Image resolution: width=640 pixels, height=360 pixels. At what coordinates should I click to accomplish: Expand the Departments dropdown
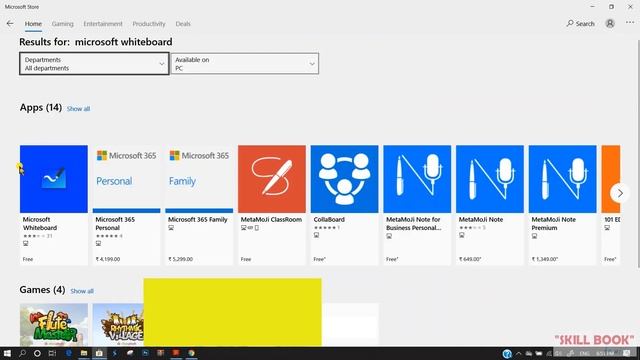94,64
